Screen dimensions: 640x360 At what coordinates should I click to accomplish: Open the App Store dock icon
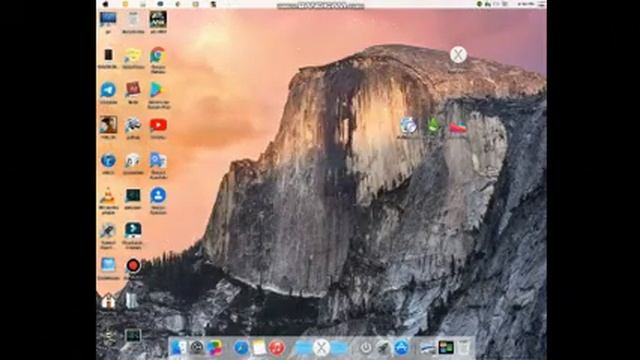[x=401, y=348]
